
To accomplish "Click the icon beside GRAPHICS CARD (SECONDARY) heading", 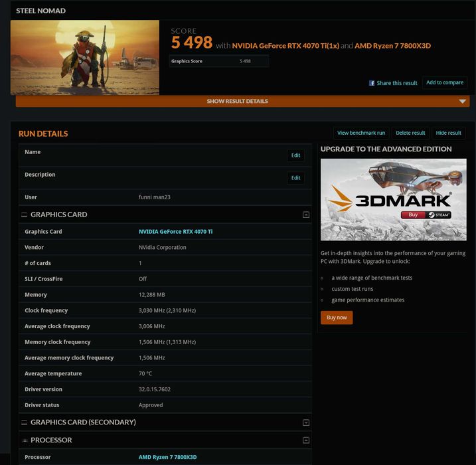I will (25, 422).
